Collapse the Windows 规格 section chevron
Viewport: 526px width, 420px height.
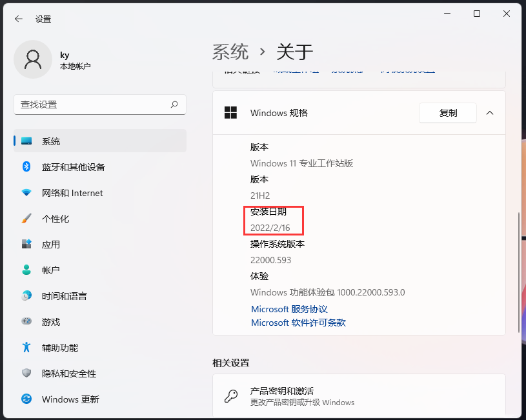coord(490,113)
